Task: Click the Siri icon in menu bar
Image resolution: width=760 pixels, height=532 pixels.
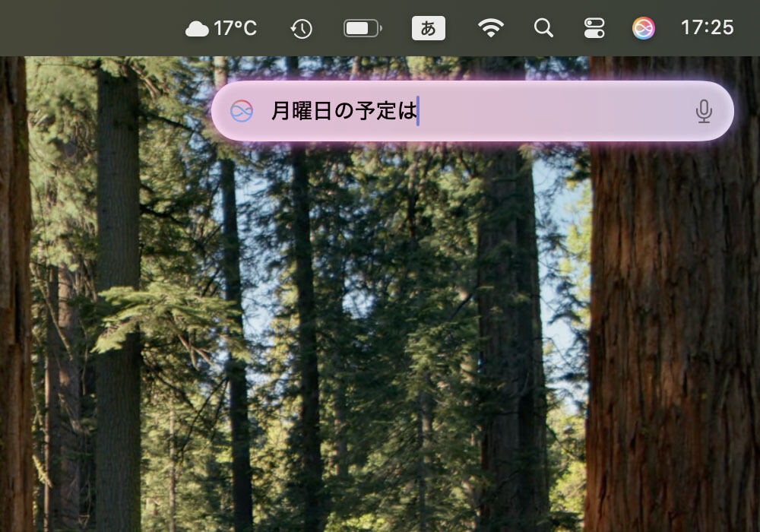Action: [x=644, y=28]
